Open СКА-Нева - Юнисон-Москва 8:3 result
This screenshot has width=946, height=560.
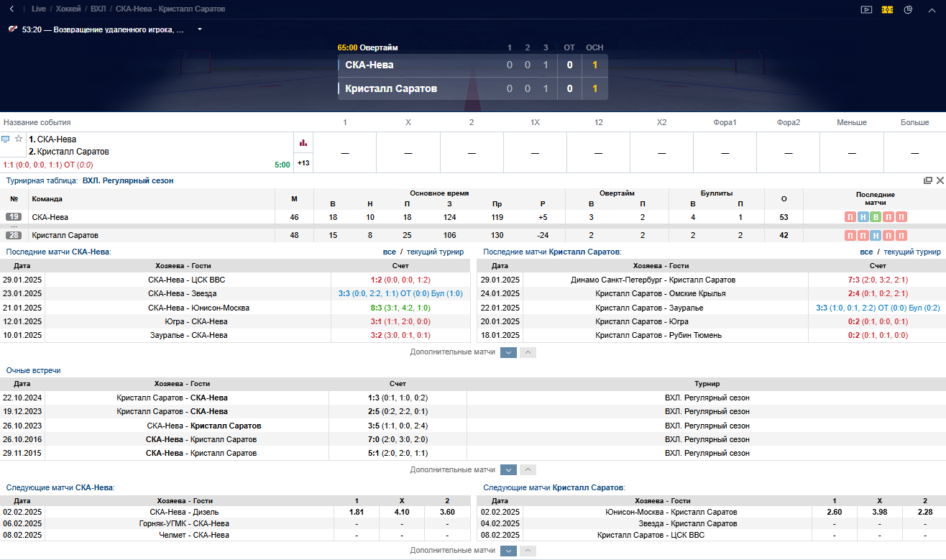click(400, 308)
